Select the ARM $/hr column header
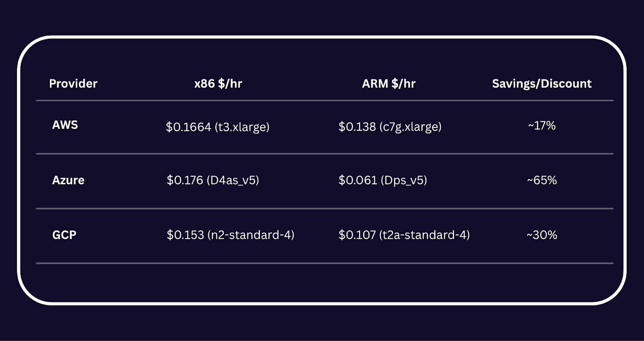644x341 pixels. click(388, 83)
